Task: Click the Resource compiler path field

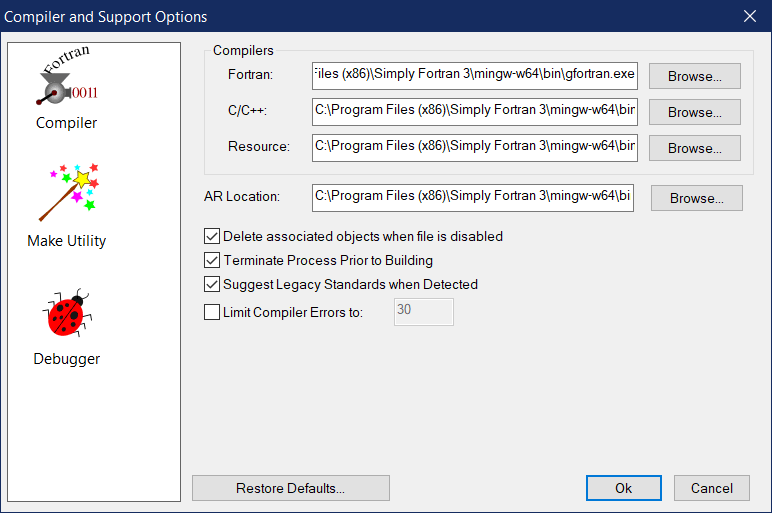Action: [474, 146]
